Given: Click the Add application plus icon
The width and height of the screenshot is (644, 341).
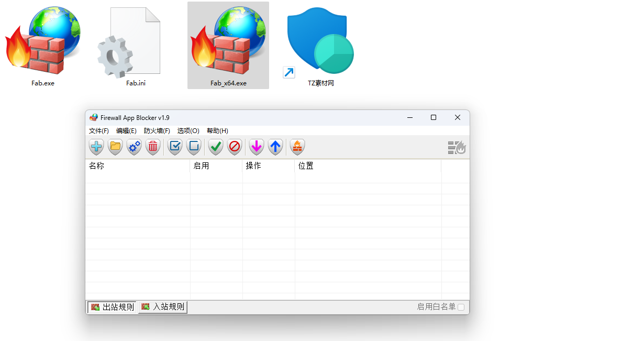Looking at the screenshot, I should pos(96,147).
